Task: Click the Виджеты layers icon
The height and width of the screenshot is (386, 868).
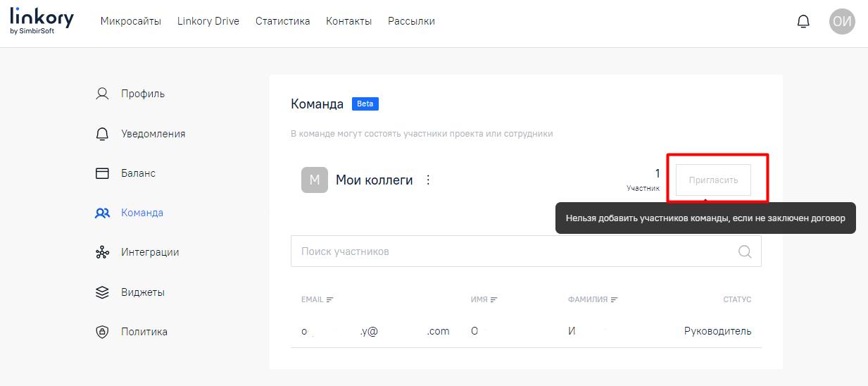Action: point(102,292)
